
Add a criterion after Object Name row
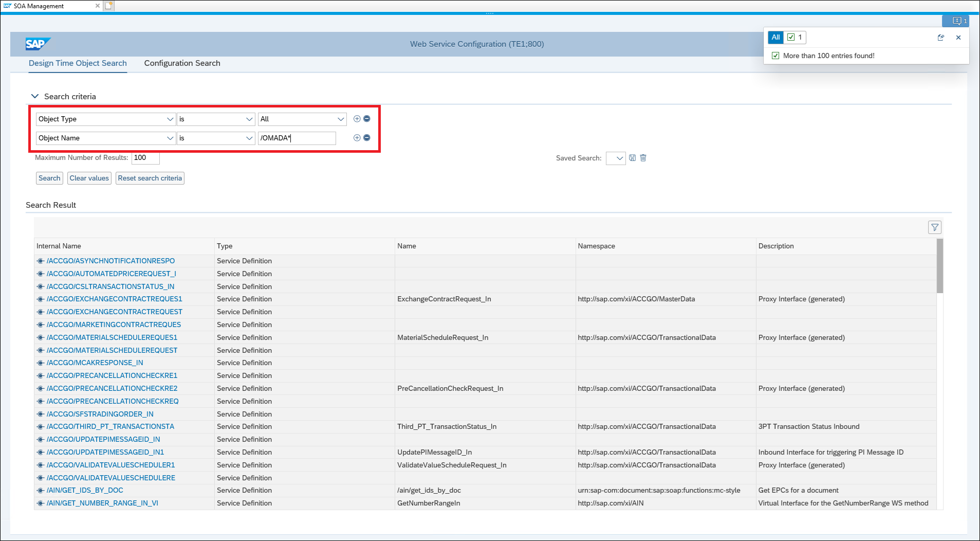(357, 138)
